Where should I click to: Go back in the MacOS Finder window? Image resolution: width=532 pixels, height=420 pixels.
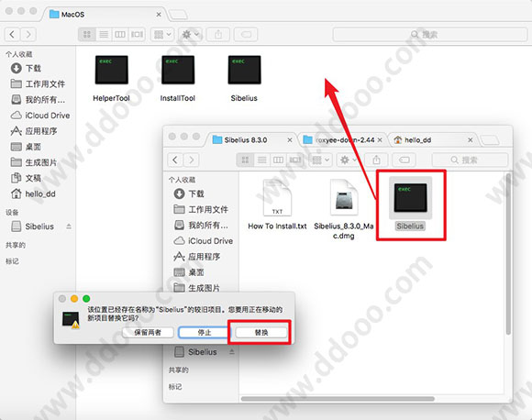[12, 34]
